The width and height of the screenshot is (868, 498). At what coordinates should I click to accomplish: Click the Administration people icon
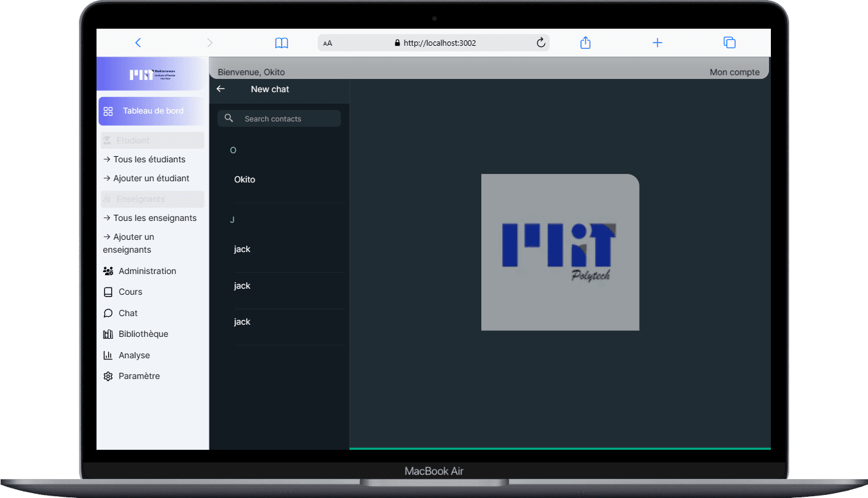(108, 271)
